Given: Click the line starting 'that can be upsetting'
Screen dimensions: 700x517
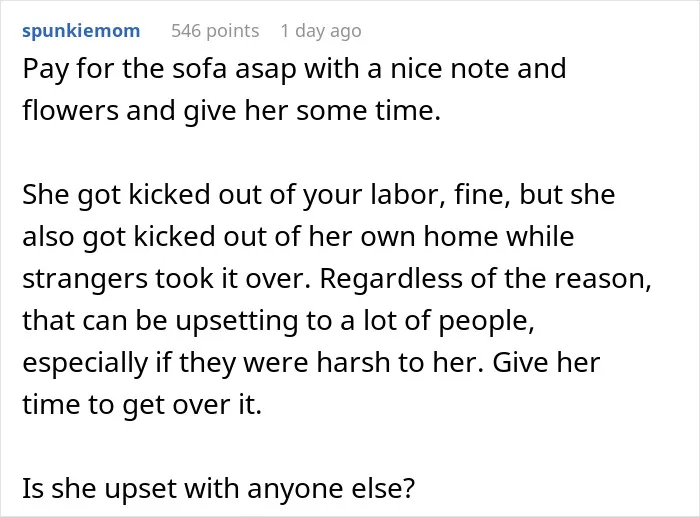Looking at the screenshot, I should [x=279, y=321].
